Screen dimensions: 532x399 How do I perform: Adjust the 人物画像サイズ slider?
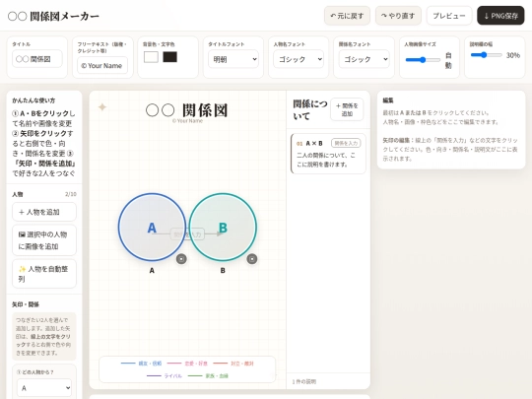coord(423,60)
